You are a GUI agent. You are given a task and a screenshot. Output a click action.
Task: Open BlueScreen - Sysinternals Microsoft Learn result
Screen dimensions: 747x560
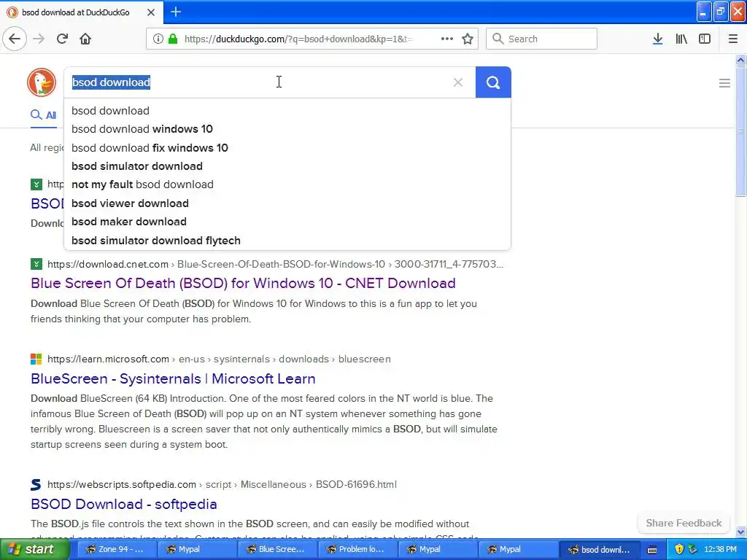tap(173, 378)
